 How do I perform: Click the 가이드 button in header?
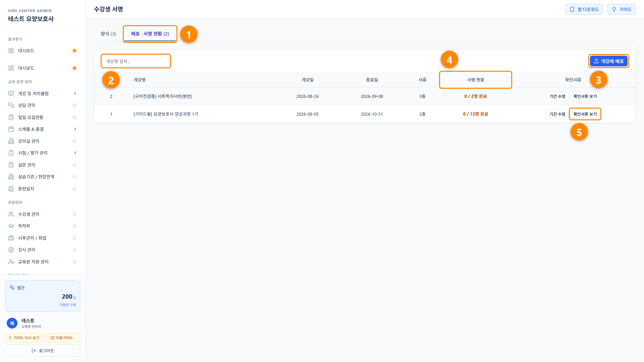tap(621, 9)
